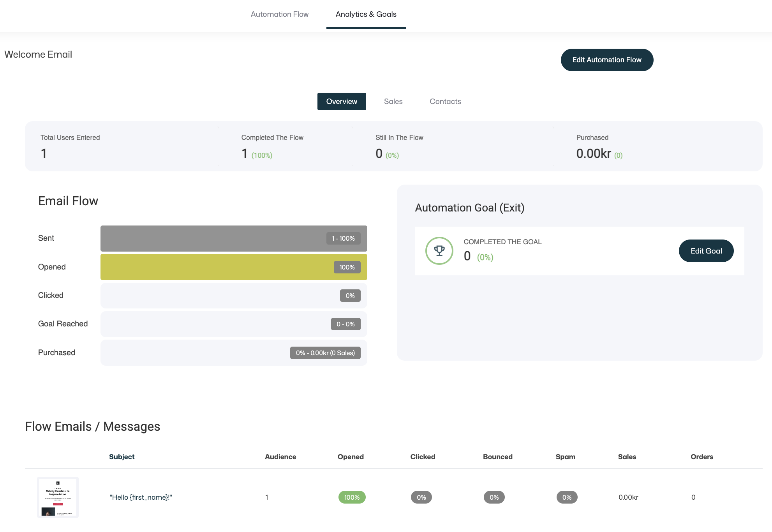This screenshot has width=772, height=532.
Task: Click the Subject column header
Action: 122,457
